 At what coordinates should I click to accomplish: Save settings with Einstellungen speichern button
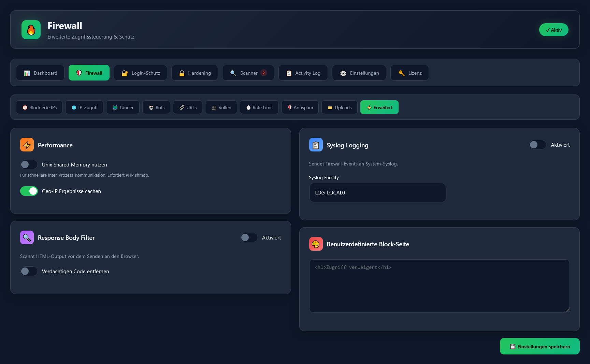click(539, 346)
